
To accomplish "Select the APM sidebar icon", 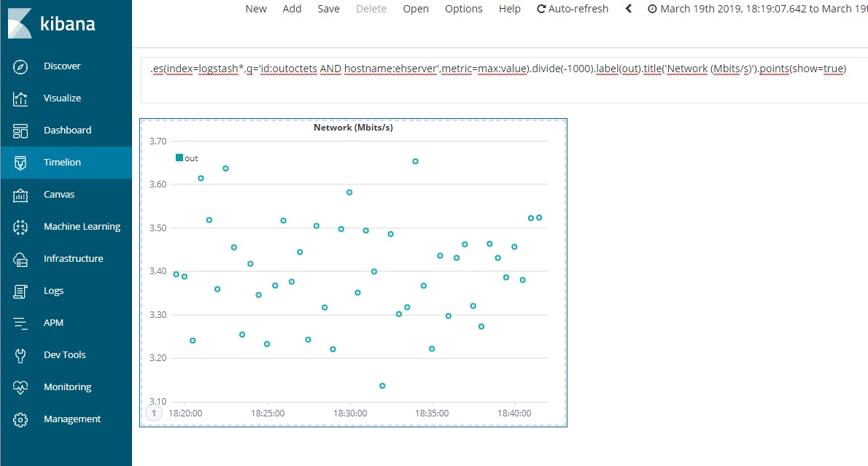I will click(x=54, y=322).
